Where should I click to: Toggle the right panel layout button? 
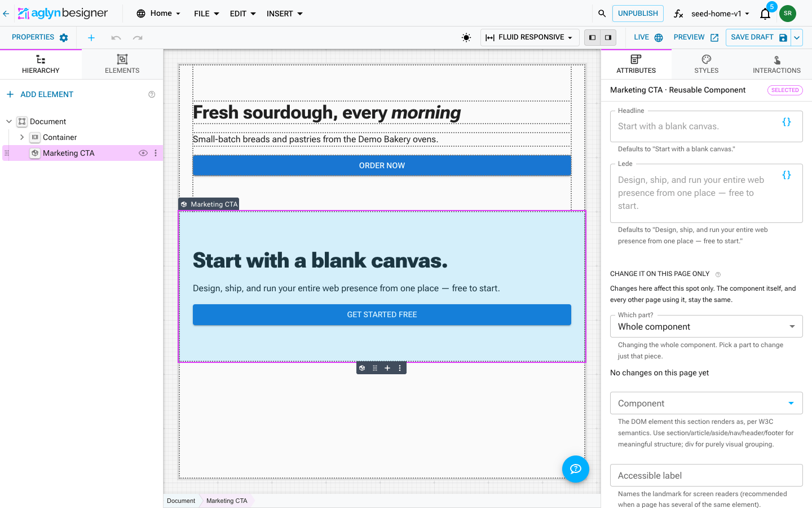point(608,38)
